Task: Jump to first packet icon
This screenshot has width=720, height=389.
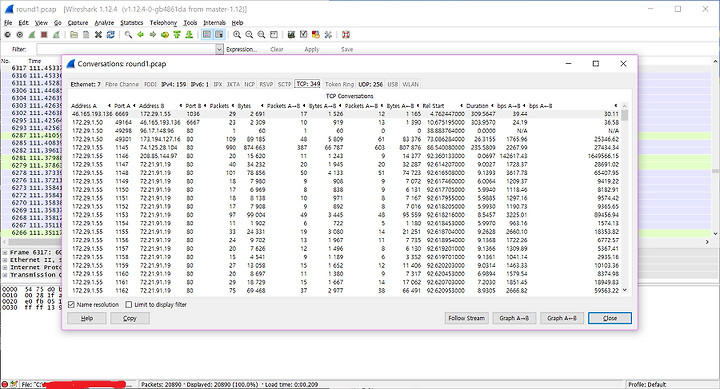Action: coord(177,34)
